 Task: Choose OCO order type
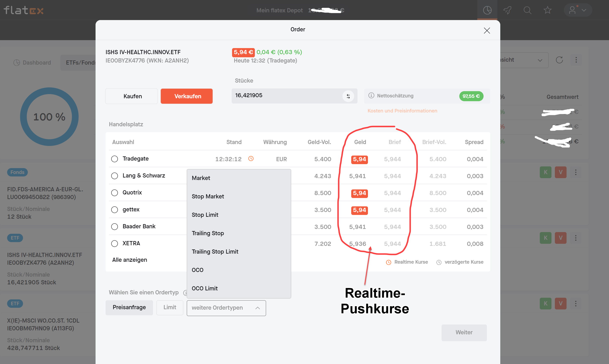[239, 270]
